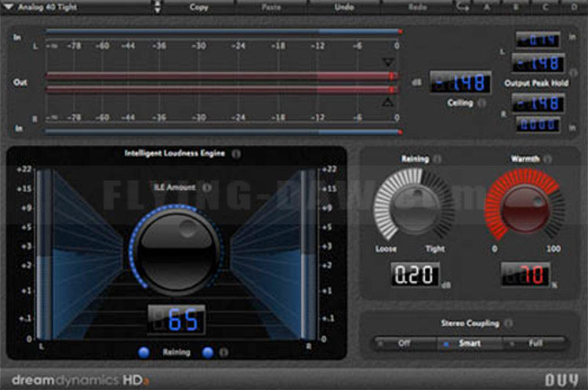This screenshot has width=588, height=390.
Task: Set Stereo Coupling to Off
Action: [x=404, y=343]
